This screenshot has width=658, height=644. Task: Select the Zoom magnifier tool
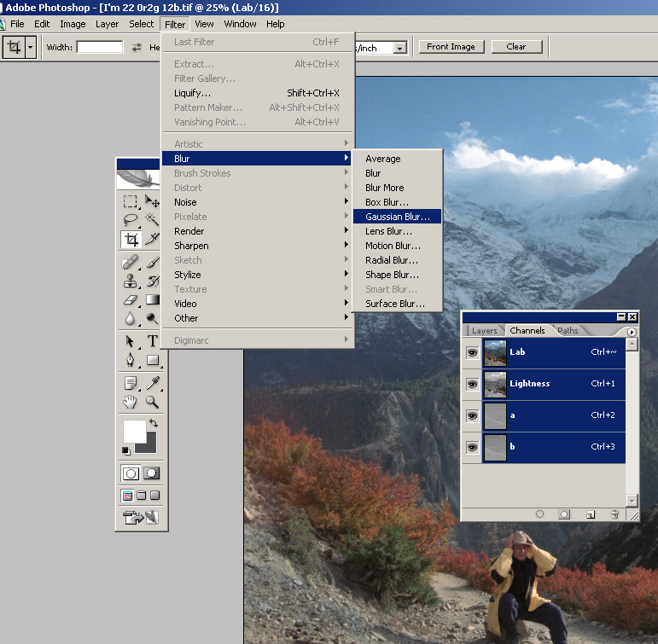[x=153, y=401]
